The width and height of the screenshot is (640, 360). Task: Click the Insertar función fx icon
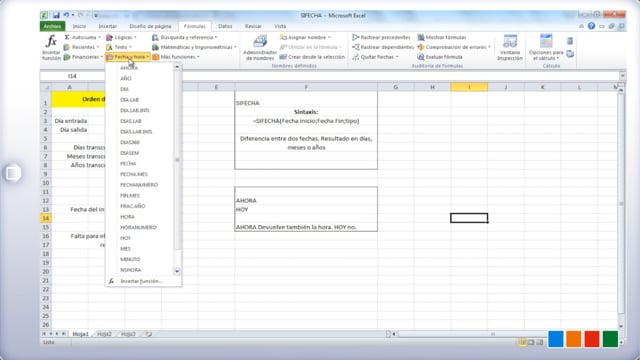point(51,42)
